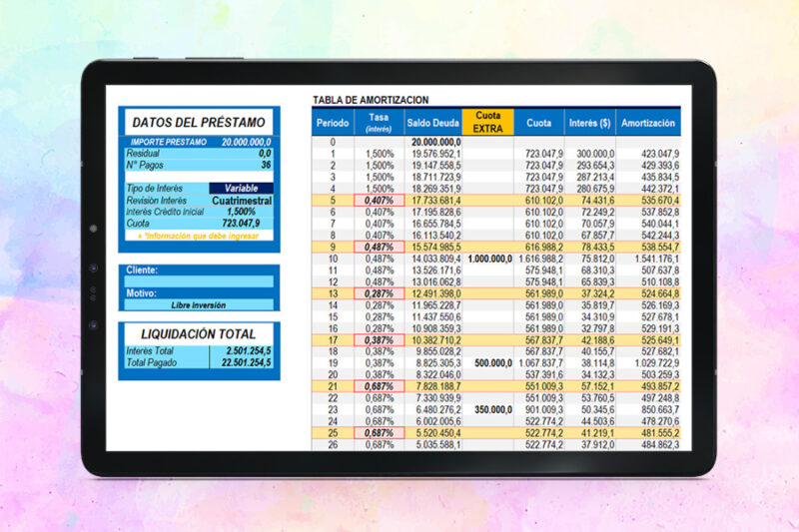Click the Residual value cell

(x=265, y=154)
